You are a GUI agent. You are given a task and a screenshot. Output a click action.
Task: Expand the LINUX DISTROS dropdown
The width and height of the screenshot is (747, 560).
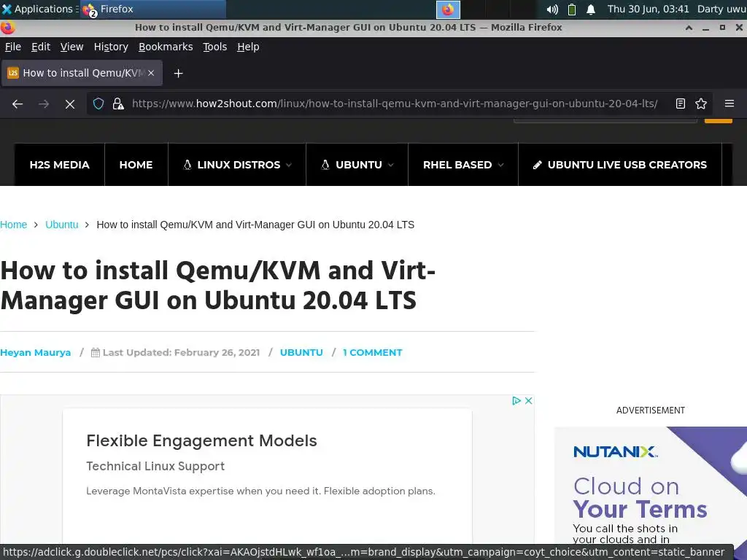pos(237,165)
